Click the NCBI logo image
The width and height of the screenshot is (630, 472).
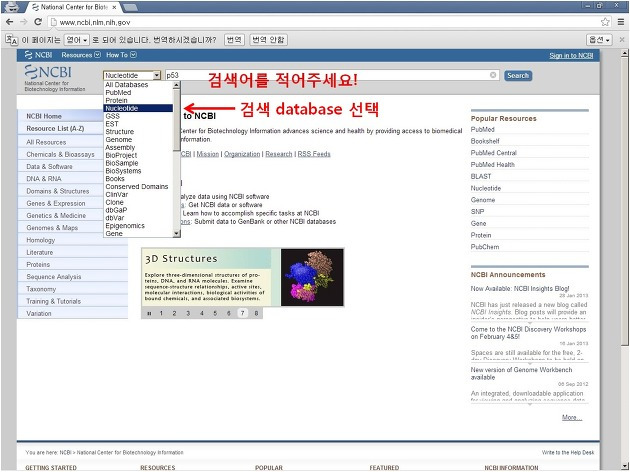tap(48, 72)
